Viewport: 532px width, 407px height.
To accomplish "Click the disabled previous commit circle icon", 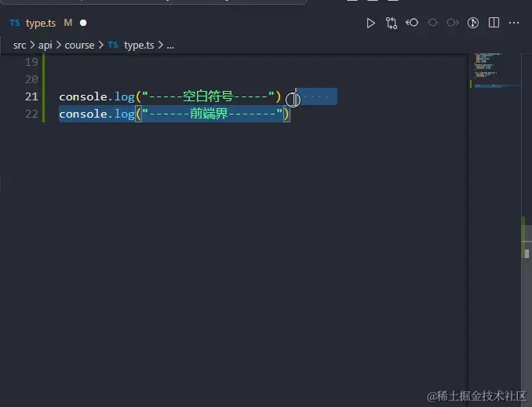I will 432,23.
